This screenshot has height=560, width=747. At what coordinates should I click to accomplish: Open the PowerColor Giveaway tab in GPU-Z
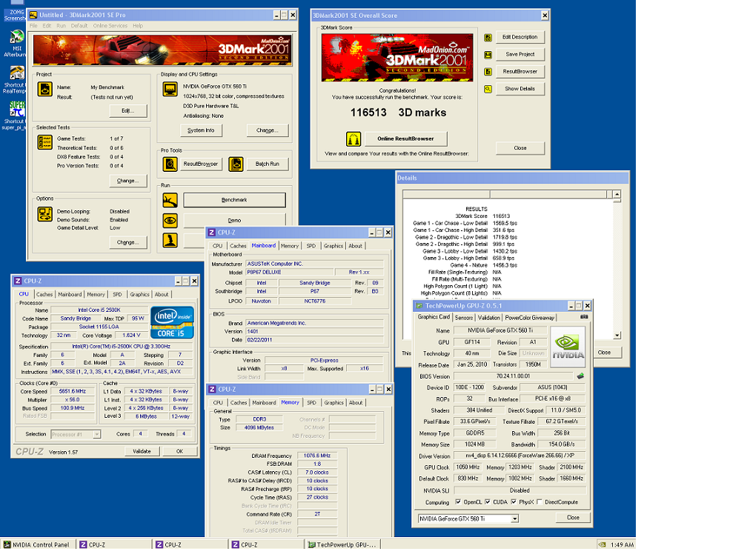530,318
